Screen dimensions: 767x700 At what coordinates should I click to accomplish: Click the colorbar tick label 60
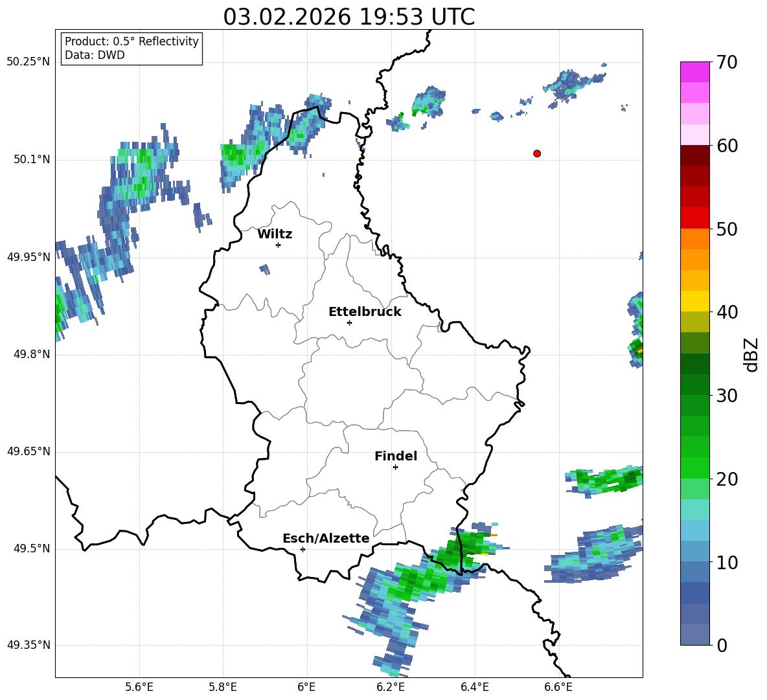click(727, 146)
